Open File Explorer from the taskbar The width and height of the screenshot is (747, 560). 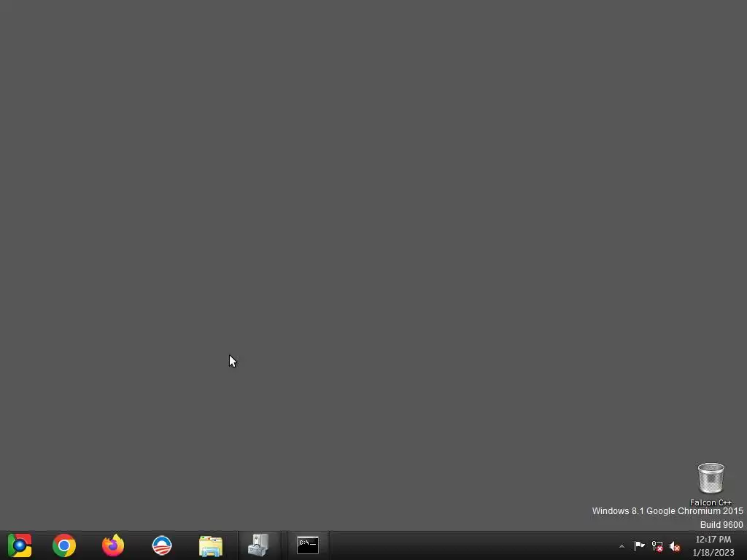211,545
